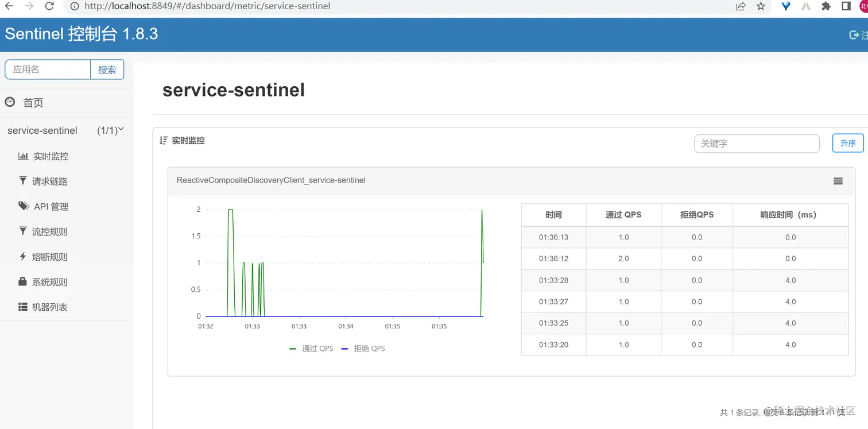
Task: Open the hamburger menu on the chart panel
Action: 838,181
